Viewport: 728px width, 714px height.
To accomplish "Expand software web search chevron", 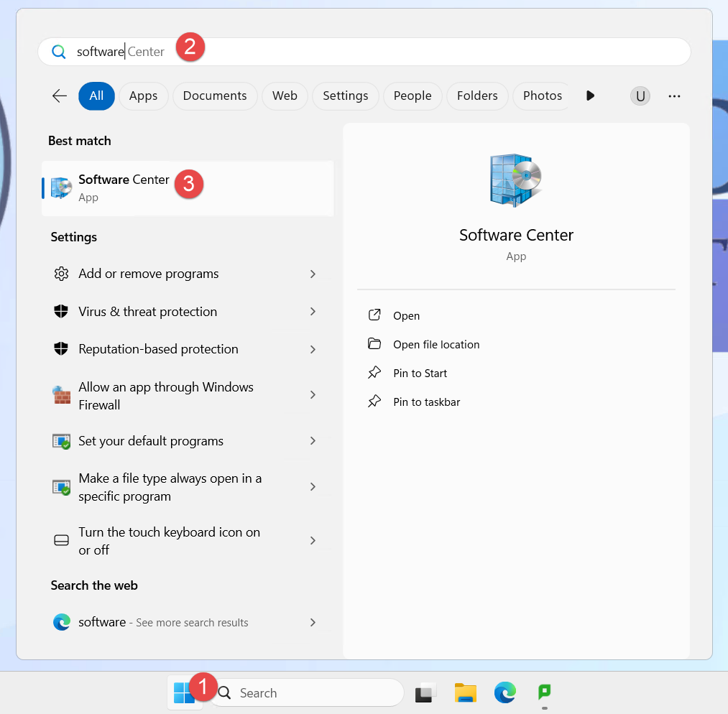I will pos(313,623).
